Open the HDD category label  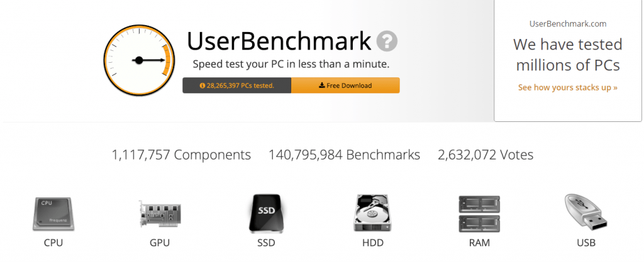[373, 243]
